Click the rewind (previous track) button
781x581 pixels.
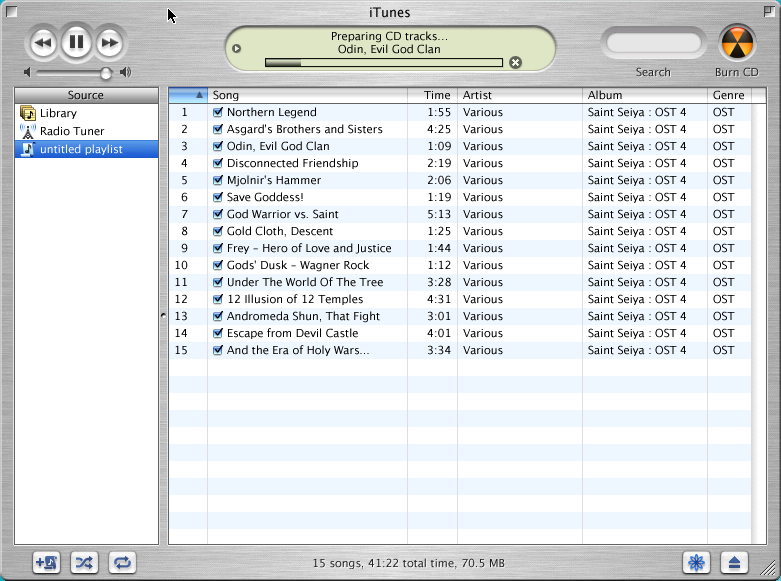43,43
